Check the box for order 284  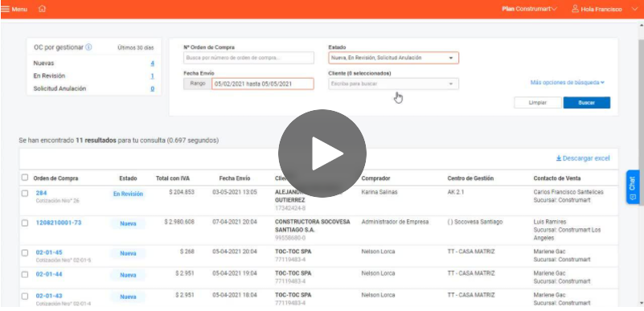[x=25, y=193]
